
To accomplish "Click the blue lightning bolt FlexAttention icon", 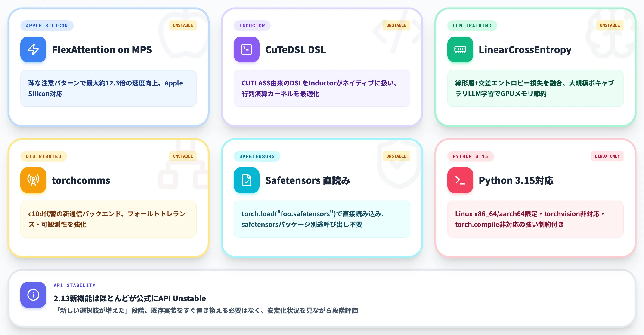I will (x=33, y=49).
